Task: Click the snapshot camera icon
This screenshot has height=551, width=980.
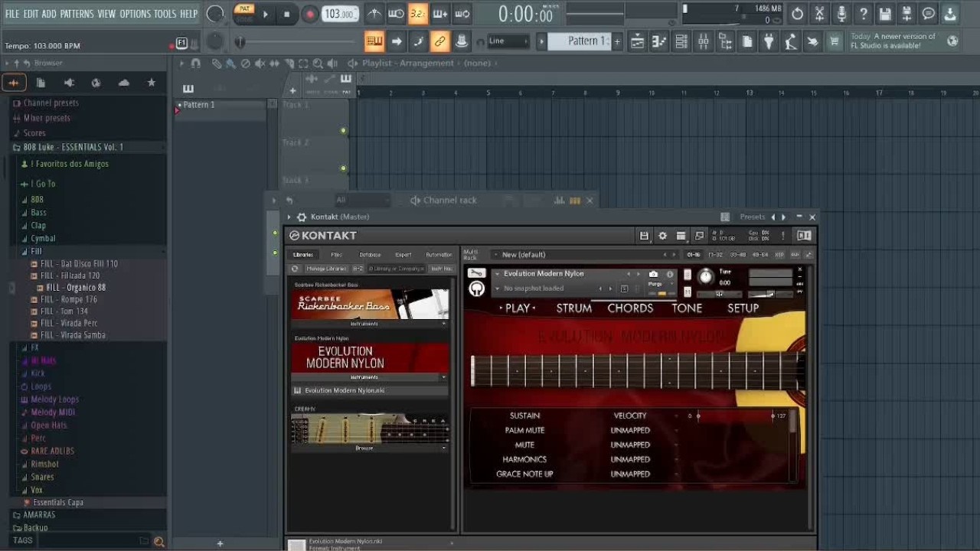Action: (x=653, y=274)
